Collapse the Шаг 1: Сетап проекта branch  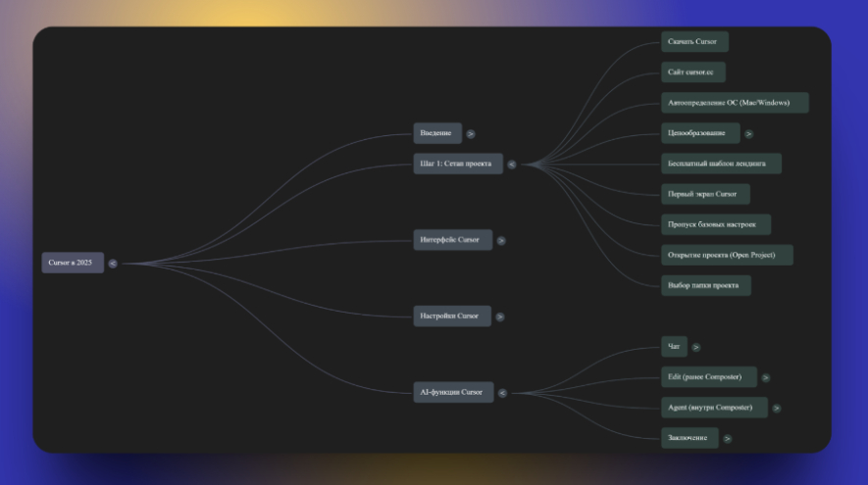point(512,165)
